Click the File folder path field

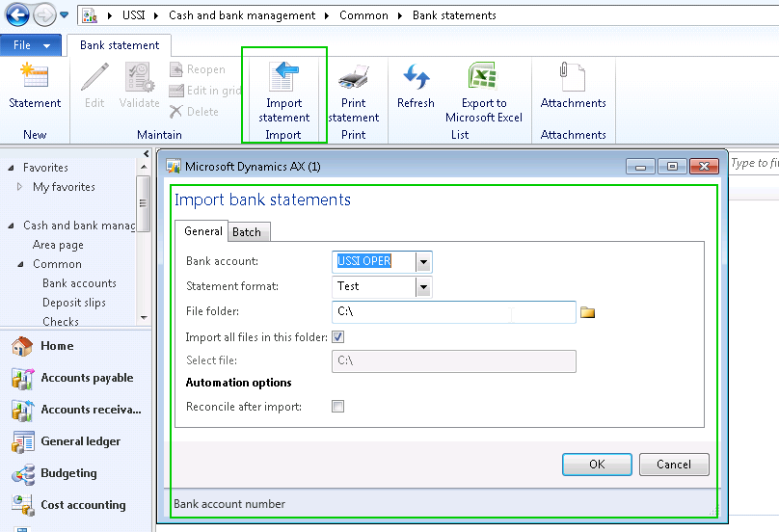(453, 312)
